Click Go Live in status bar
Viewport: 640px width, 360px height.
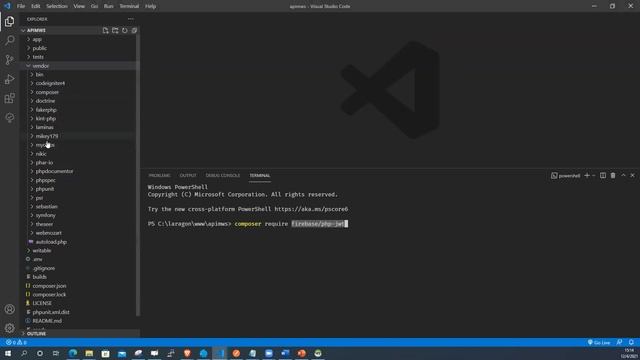point(599,342)
